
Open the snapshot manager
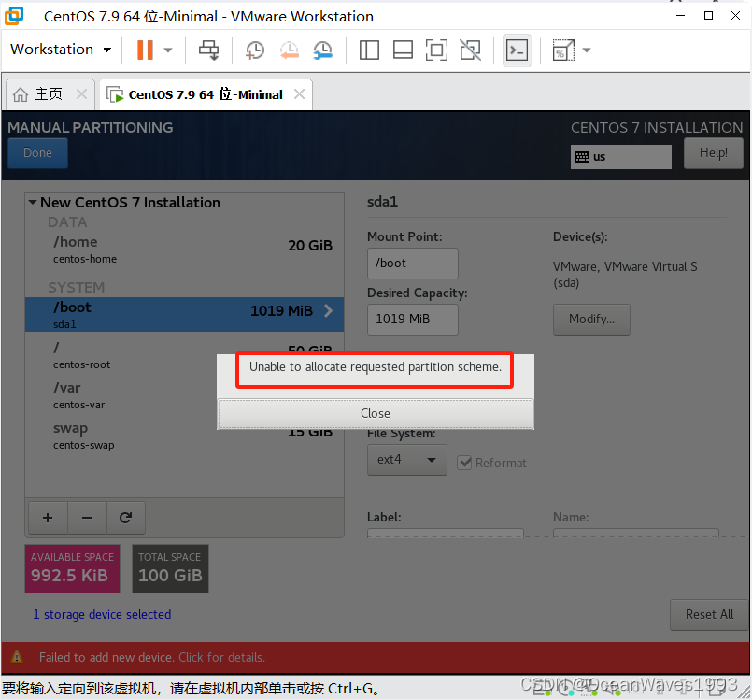(x=323, y=50)
